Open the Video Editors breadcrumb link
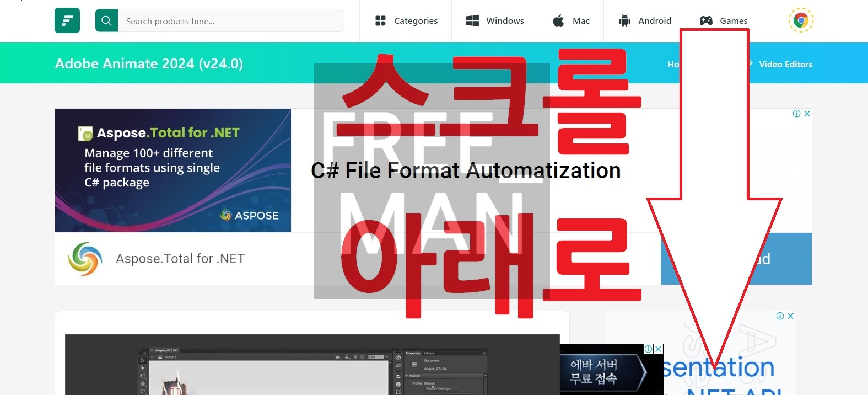Viewport: 868px width, 395px height. 785,64
